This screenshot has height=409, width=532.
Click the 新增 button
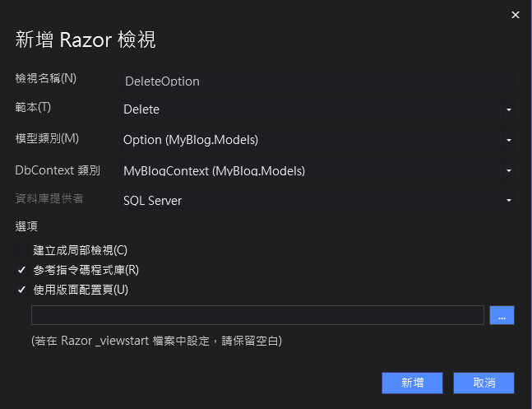[412, 383]
